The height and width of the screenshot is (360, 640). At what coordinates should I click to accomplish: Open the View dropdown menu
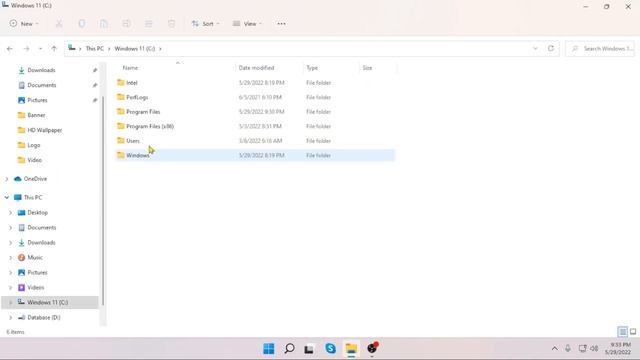[247, 24]
